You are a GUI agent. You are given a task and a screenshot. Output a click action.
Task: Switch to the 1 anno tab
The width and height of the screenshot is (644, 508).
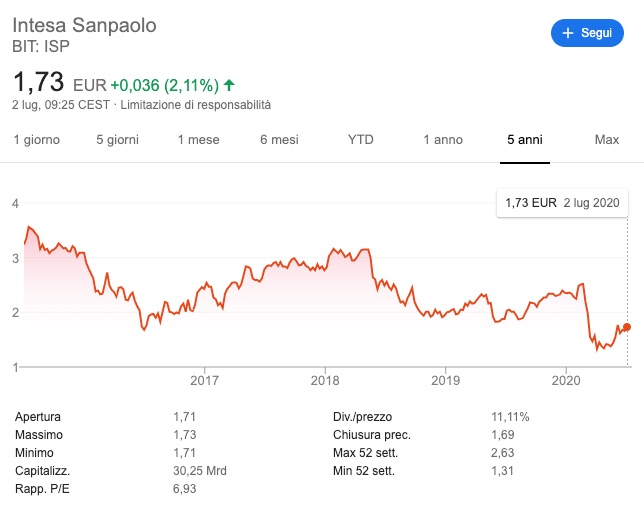(443, 140)
